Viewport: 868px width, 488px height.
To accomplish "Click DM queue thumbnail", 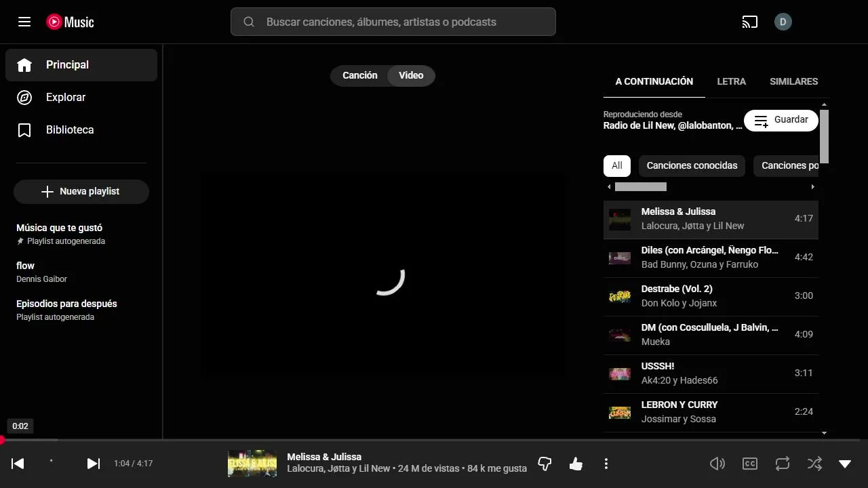I will pyautogui.click(x=620, y=335).
